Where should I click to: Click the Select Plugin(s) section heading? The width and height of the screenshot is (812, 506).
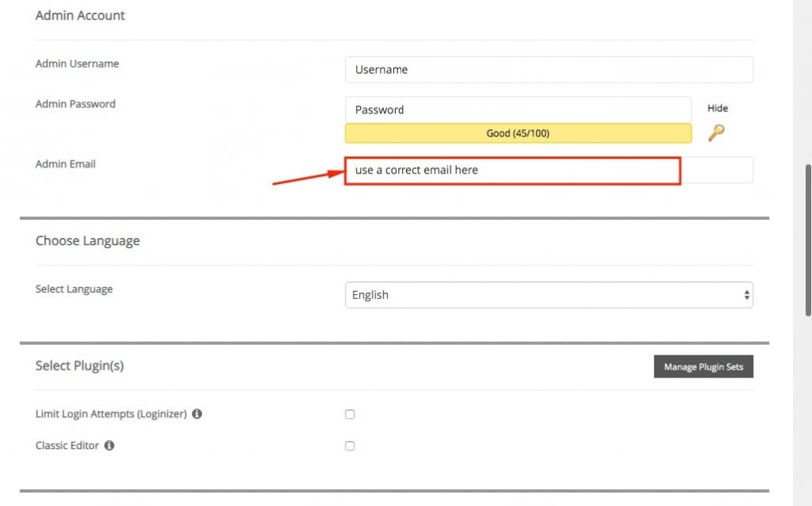(79, 366)
